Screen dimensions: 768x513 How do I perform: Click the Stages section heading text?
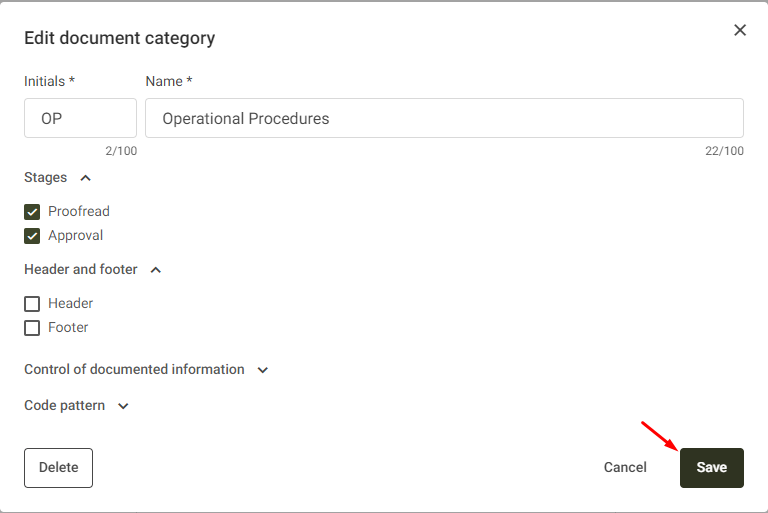pos(46,178)
